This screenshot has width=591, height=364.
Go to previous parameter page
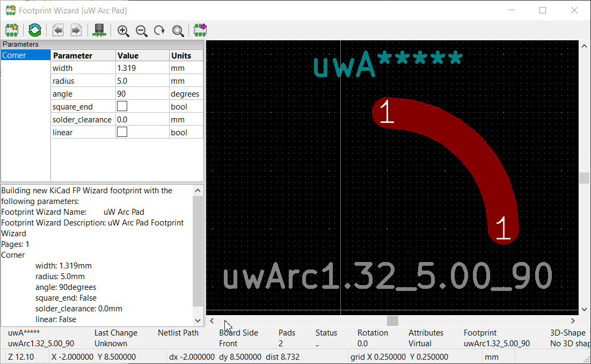coord(58,30)
